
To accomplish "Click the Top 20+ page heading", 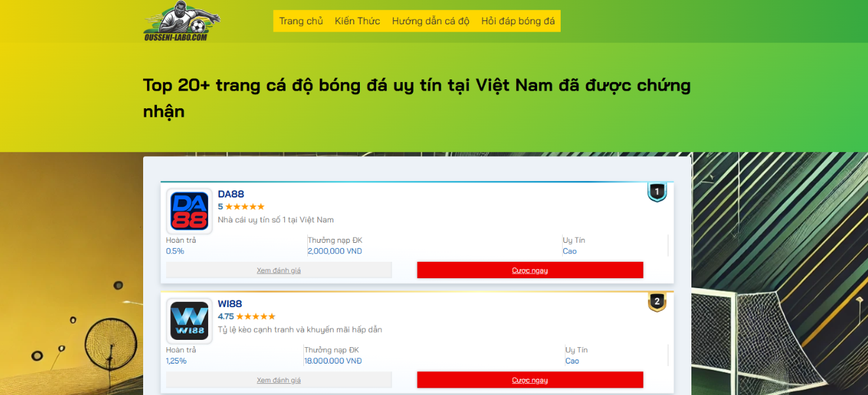I will click(417, 98).
